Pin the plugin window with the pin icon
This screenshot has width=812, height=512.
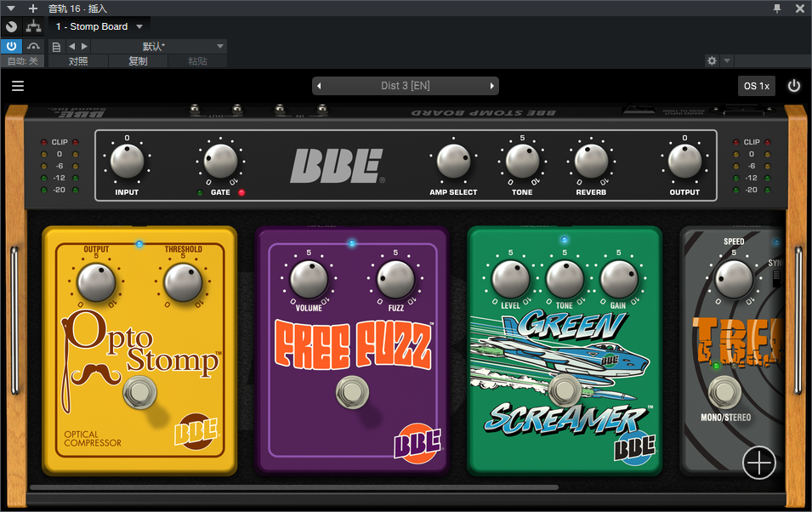777,9
